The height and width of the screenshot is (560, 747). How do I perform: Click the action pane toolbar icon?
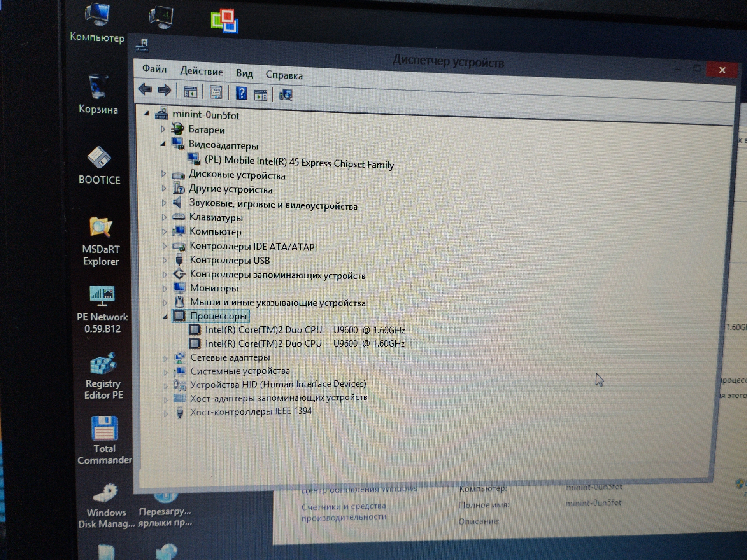point(261,94)
